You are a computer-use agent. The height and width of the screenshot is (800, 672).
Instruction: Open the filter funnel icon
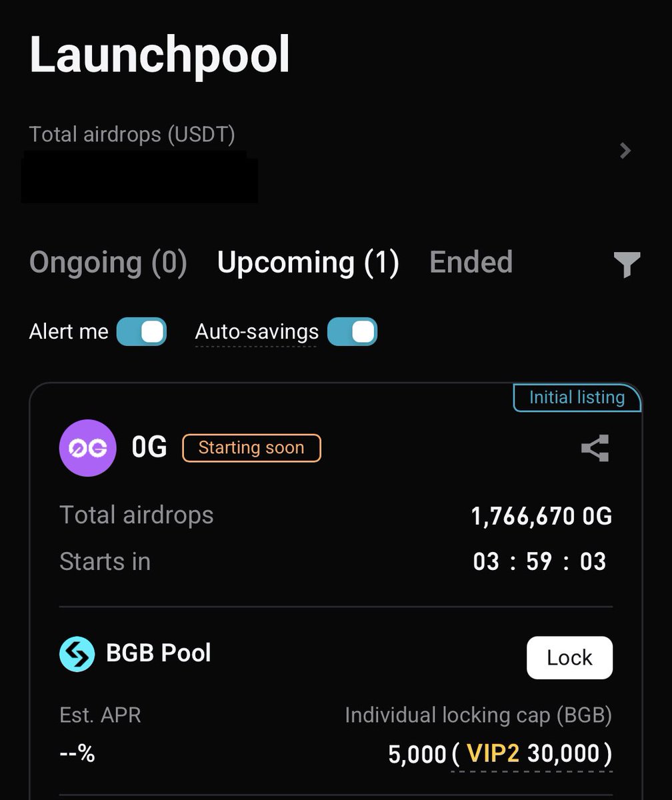point(627,264)
